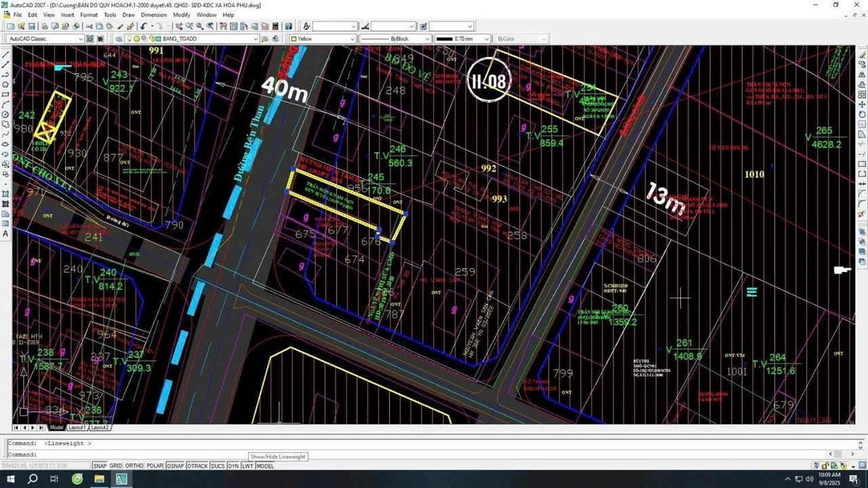Select the Line tool in Draw toolbar
Screen dimensions: 868x488
click(x=5, y=54)
